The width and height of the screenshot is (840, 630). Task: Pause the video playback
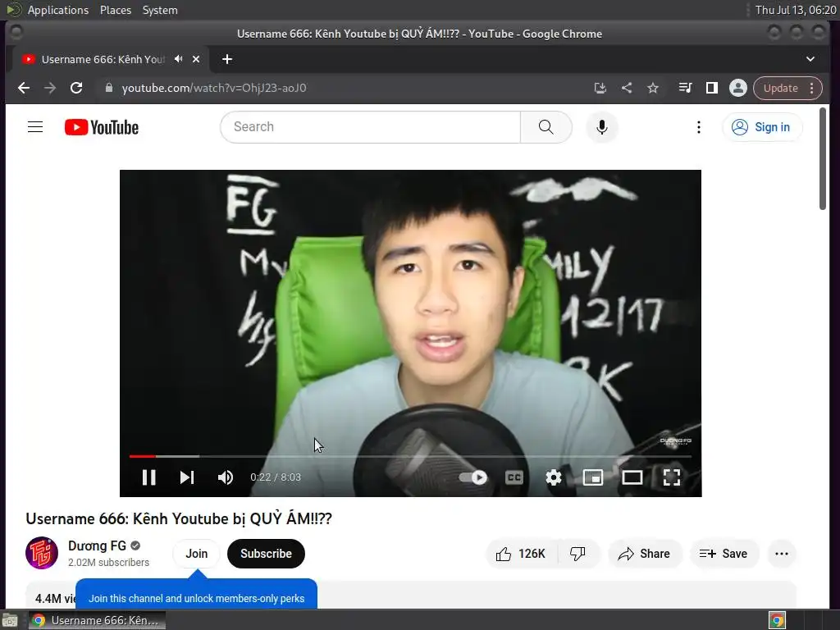(149, 477)
